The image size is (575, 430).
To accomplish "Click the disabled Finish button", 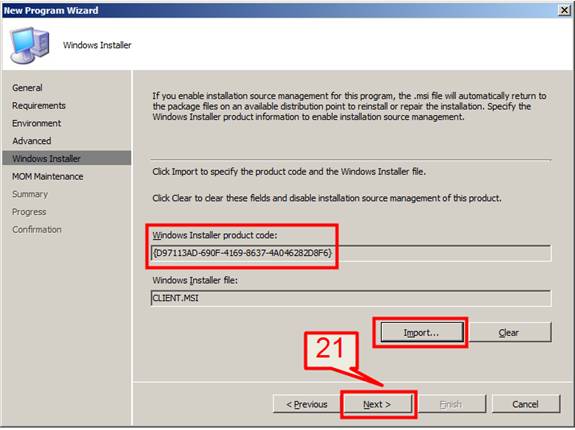I will (451, 404).
